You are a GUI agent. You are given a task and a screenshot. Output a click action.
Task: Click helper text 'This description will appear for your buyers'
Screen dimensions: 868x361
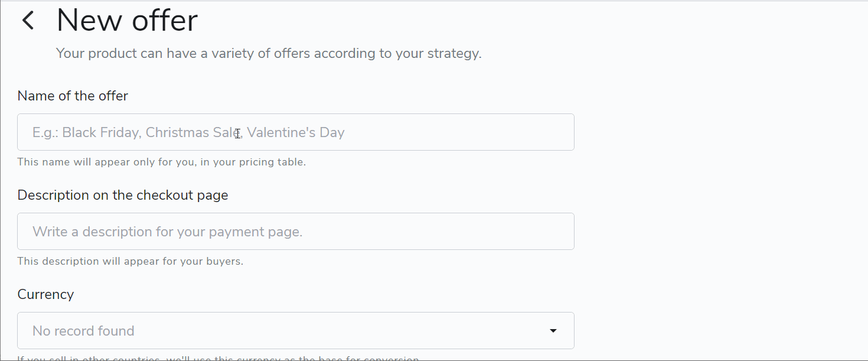tap(130, 261)
